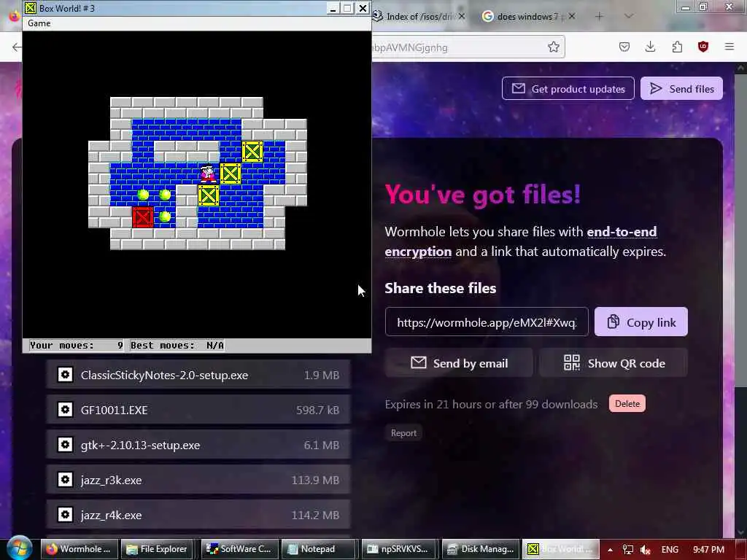Click the gear icon beside jazz_r4k.exe

click(x=65, y=514)
